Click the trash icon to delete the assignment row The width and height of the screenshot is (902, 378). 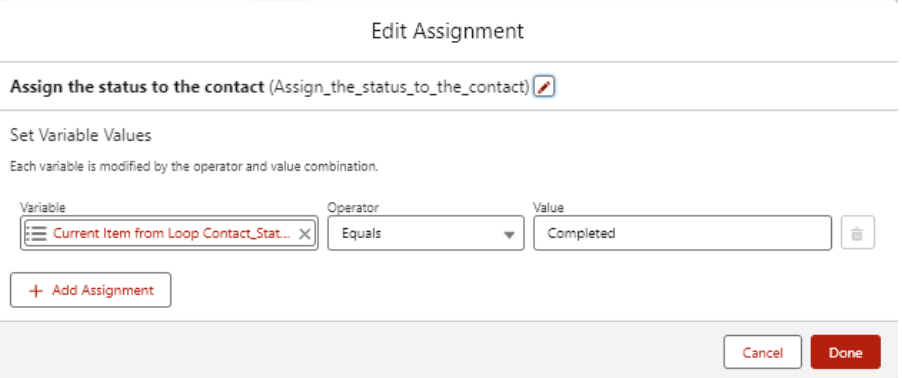(857, 233)
